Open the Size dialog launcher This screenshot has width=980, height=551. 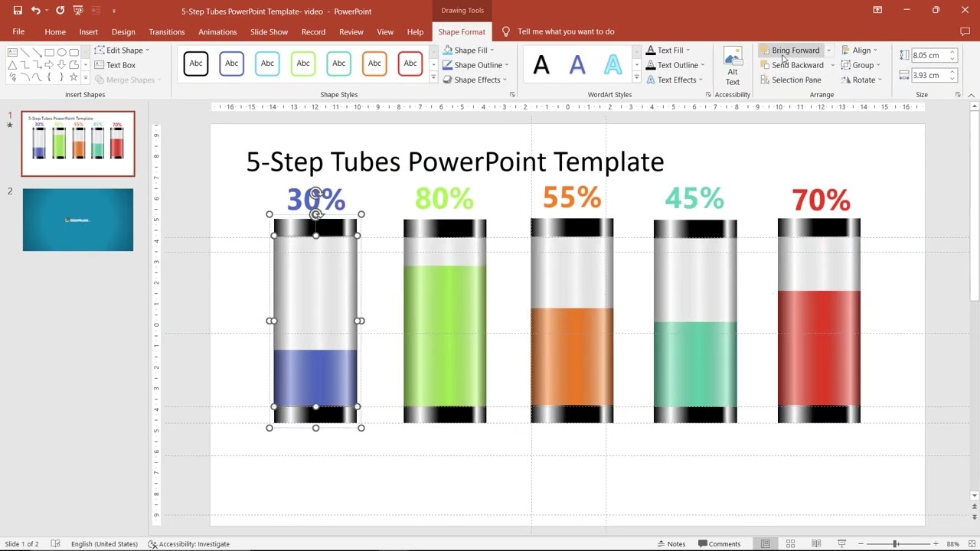958,95
